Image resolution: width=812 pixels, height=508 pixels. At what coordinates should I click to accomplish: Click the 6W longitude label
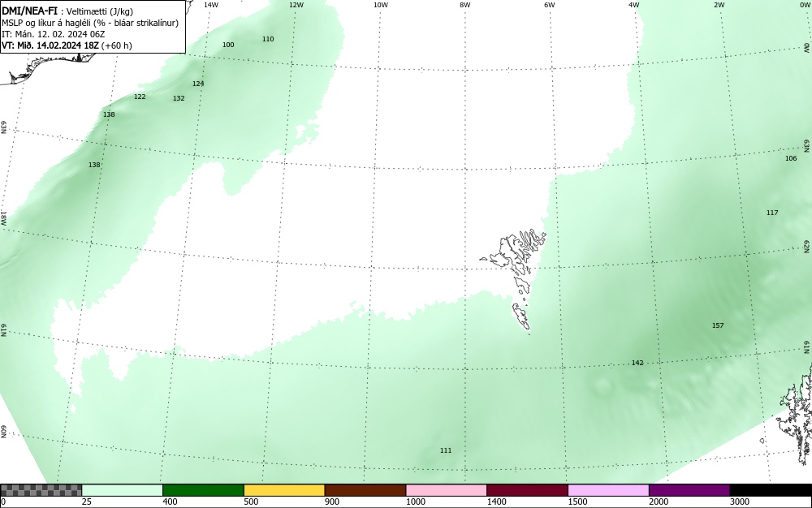(x=550, y=5)
